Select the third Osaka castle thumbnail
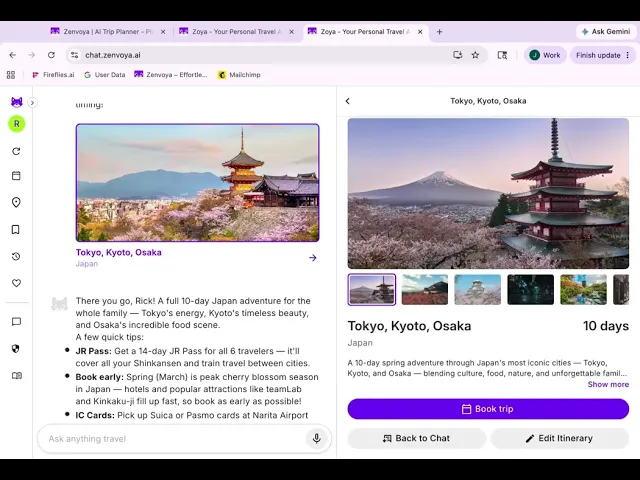This screenshot has width=640, height=480. click(478, 289)
